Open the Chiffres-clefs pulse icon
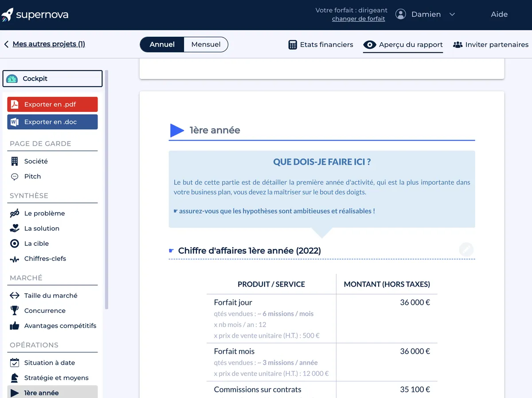The width and height of the screenshot is (532, 398). click(x=15, y=259)
